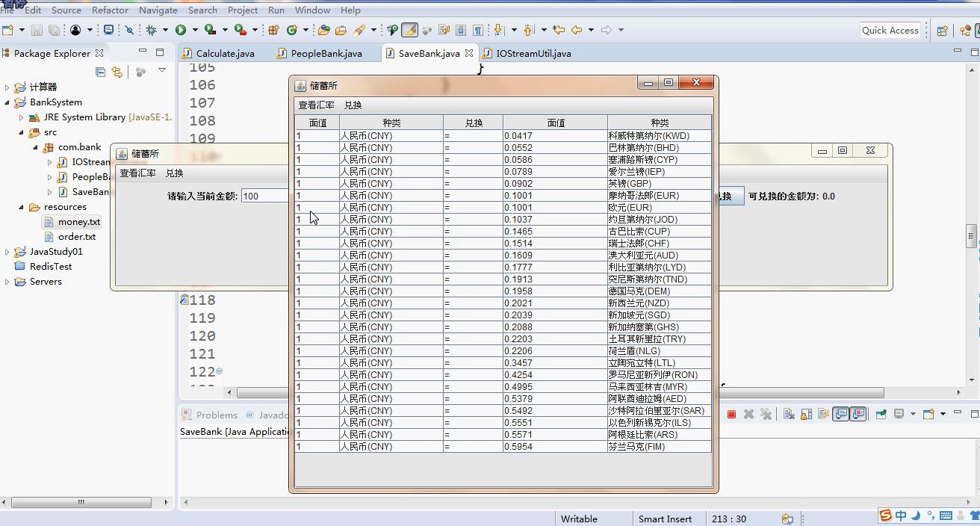Viewport: 980px width, 526px height.
Task: Open the Back history dropdown arrow
Action: [x=591, y=30]
